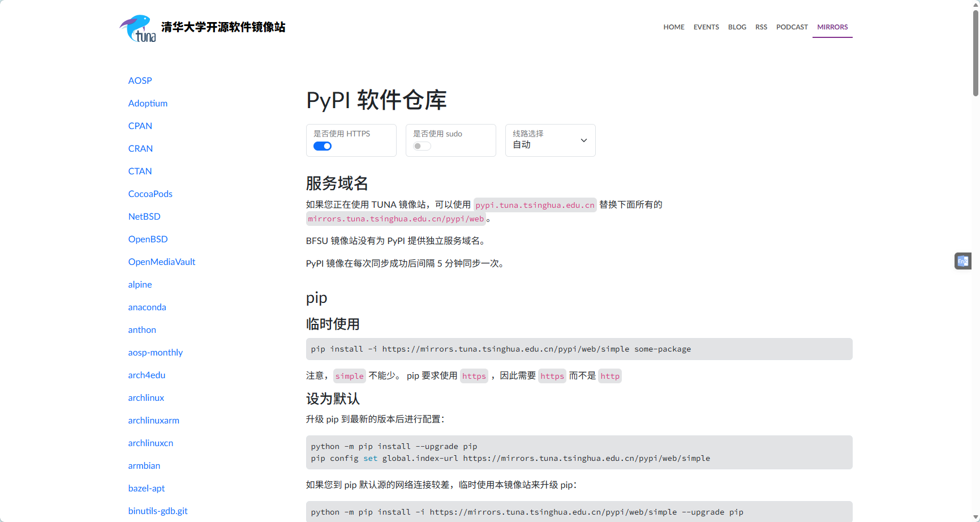980x522 pixels.
Task: Select anthon in the sidebar
Action: click(142, 330)
